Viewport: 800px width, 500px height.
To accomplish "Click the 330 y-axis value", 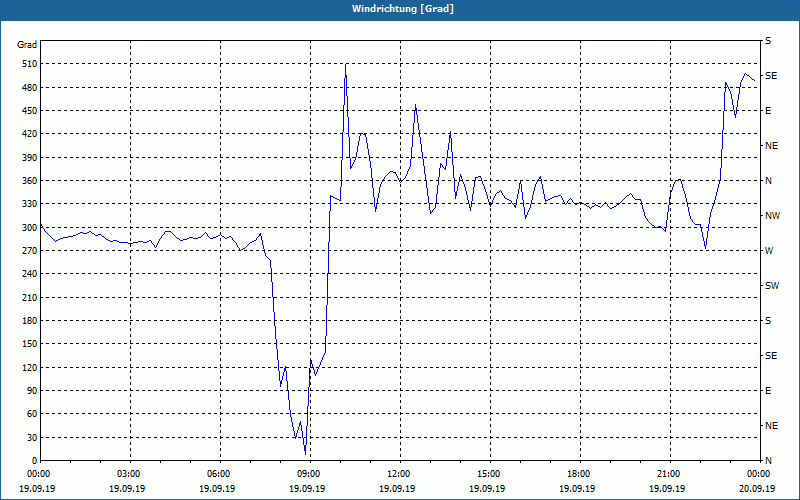I will pyautogui.click(x=30, y=204).
